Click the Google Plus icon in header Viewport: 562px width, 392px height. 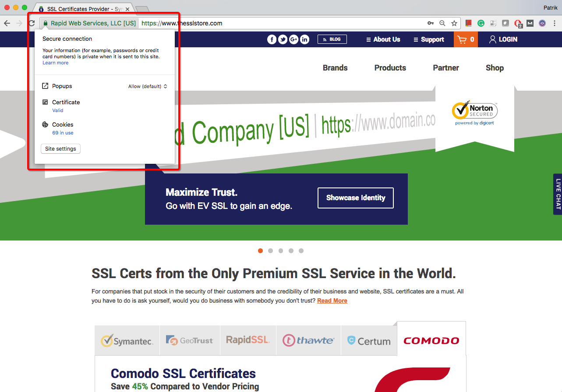(x=293, y=39)
